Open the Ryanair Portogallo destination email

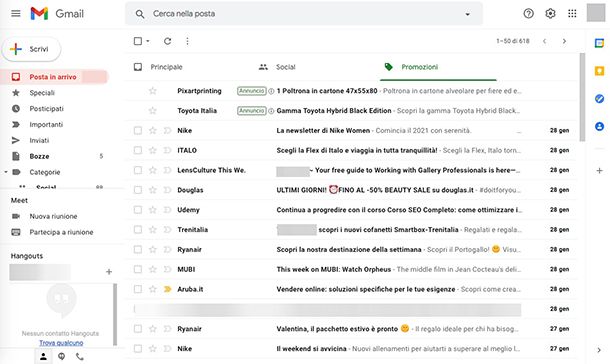point(350,249)
